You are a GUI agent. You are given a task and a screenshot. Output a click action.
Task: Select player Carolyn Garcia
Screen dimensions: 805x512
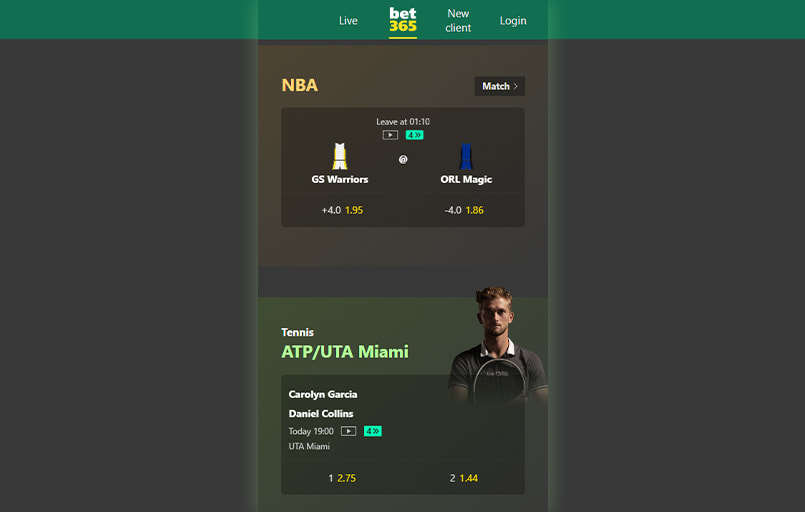[323, 394]
